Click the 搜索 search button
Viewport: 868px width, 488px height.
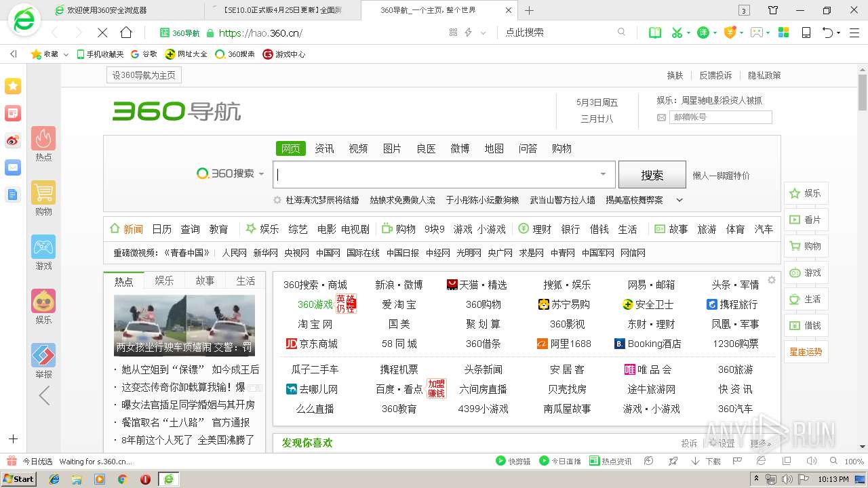click(x=652, y=174)
